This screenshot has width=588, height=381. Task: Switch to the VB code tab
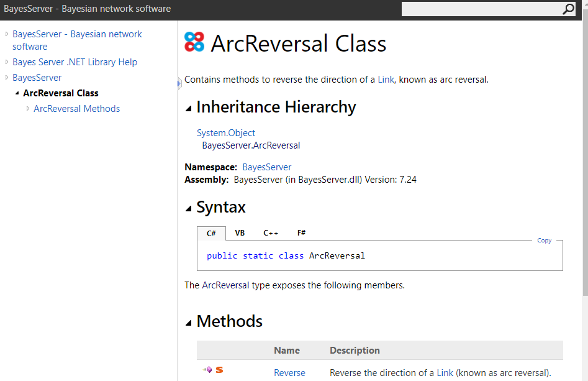coord(240,233)
